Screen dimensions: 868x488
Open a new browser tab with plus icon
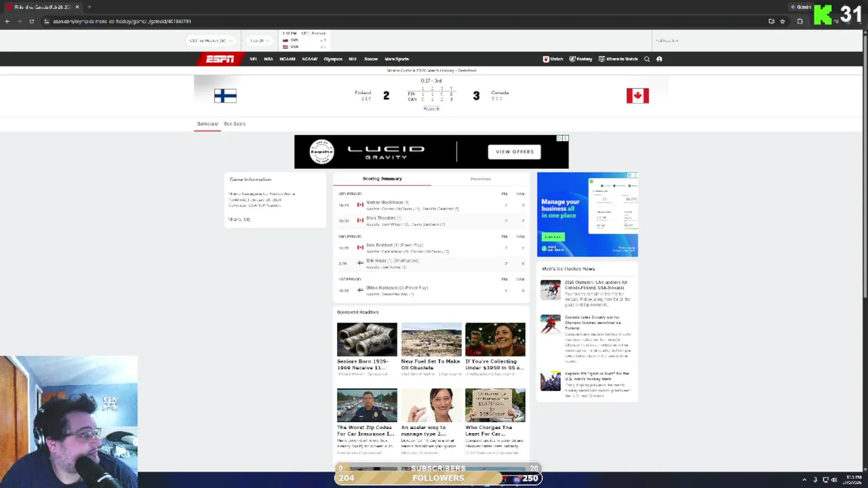coord(89,7)
